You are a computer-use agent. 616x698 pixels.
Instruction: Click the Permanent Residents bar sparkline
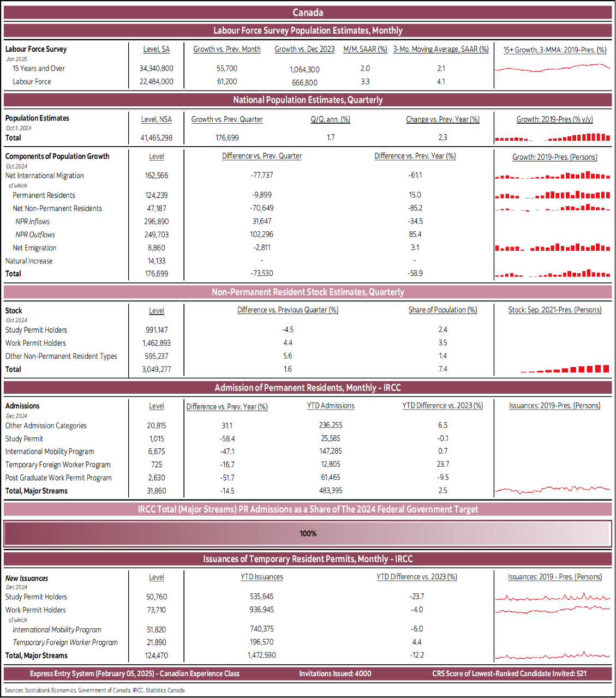[x=552, y=195]
